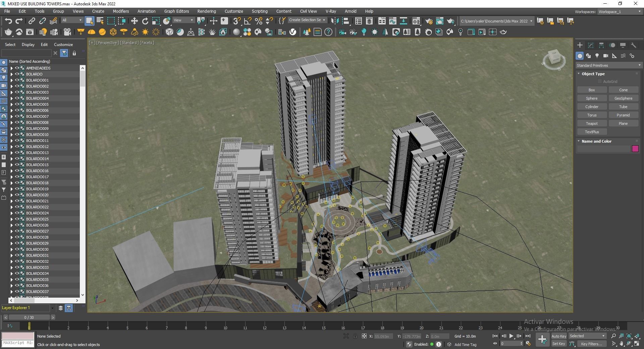Open the Rendering menu
The width and height of the screenshot is (644, 349).
206,11
